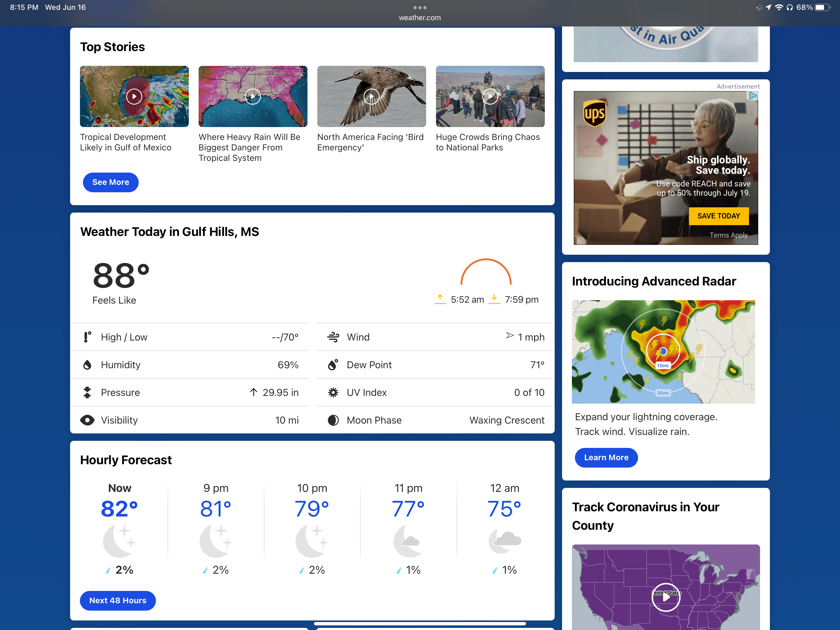Screen dimensions: 840x630
Task: Click the pressure gauge icon
Action: click(x=88, y=392)
